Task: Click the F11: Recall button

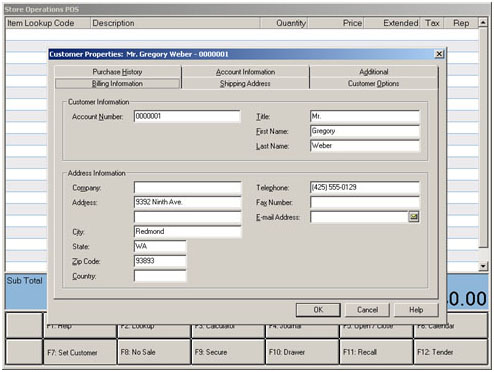Action: point(376,352)
